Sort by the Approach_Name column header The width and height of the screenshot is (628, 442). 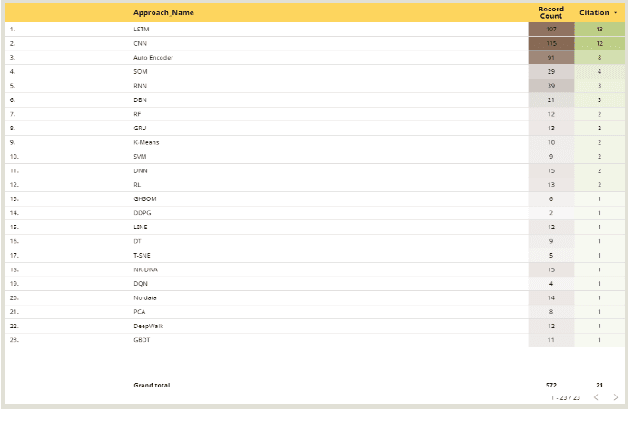coord(163,12)
